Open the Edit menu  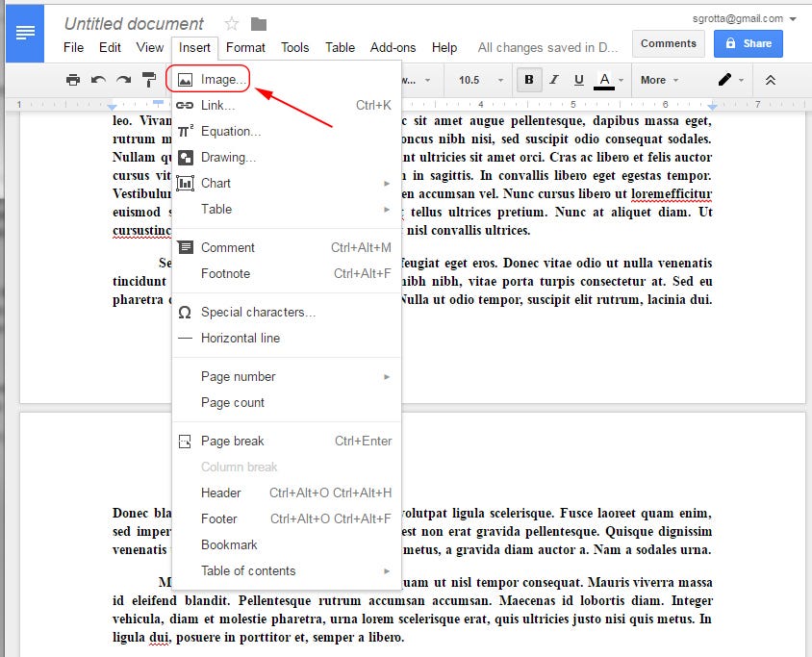(110, 48)
